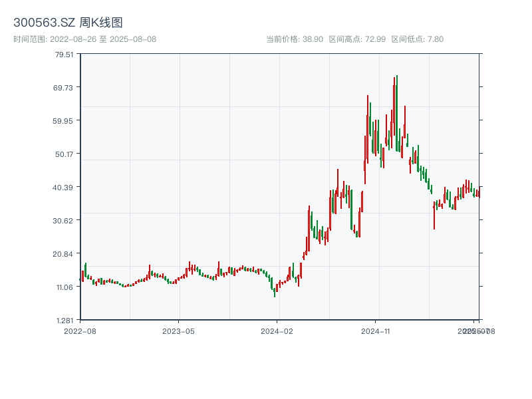Image resolution: width=532 pixels, height=399 pixels.
Task: Click the 2022-08 x-axis date label
Action: (80, 331)
